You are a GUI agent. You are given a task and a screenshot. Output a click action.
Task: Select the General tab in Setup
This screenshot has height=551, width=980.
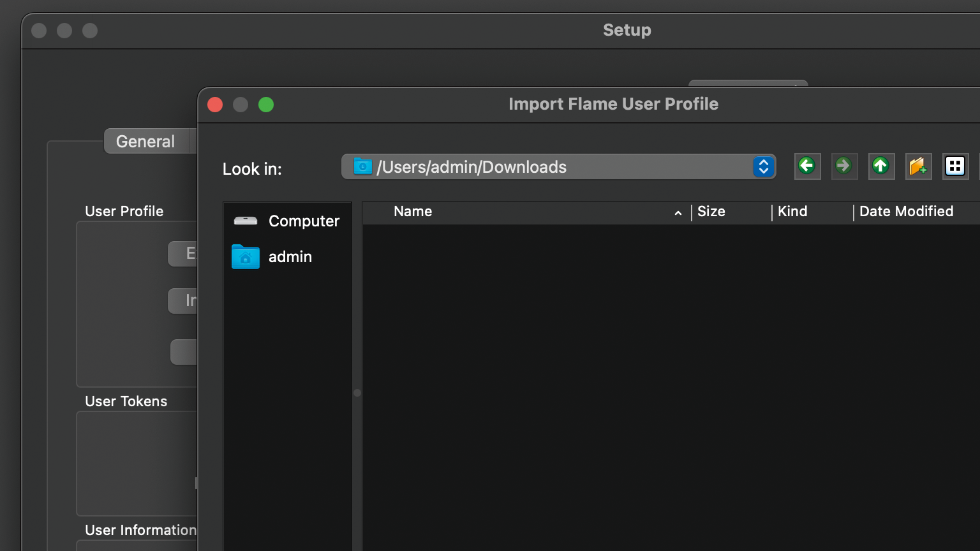coord(145,142)
